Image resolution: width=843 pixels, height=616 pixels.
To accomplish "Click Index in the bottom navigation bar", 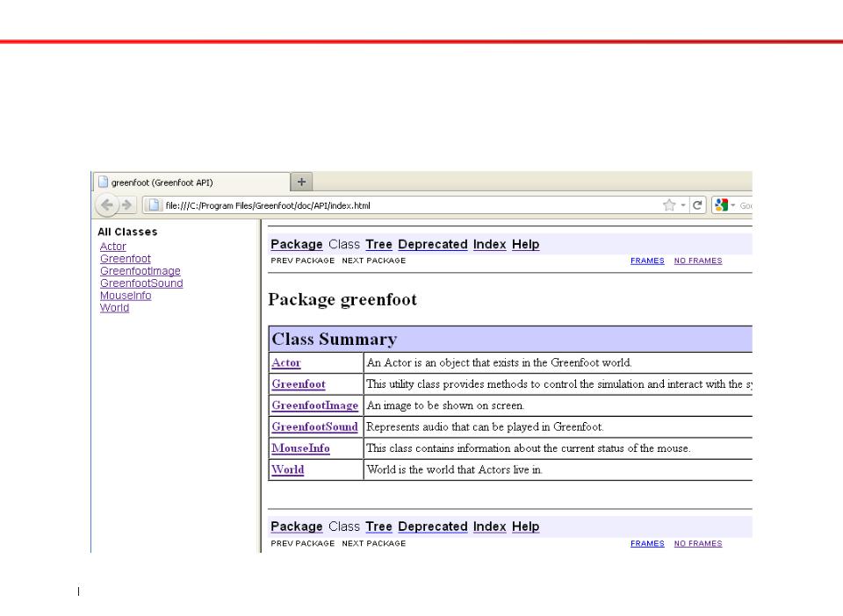I will coord(490,526).
